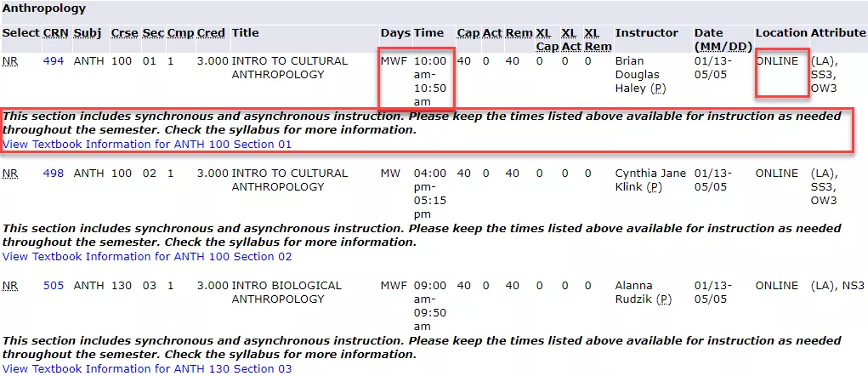
Task: View Textbook Information for ANTH 100 Section 01
Action: 147,145
